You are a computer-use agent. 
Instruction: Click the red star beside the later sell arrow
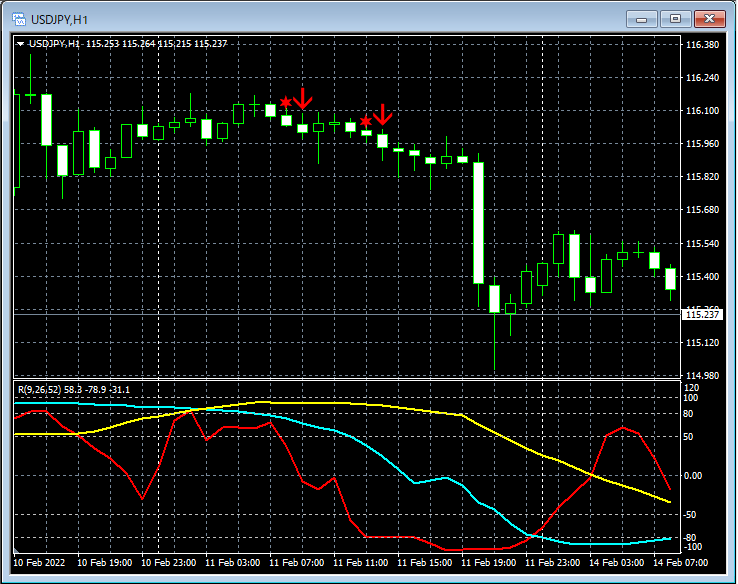tap(366, 121)
